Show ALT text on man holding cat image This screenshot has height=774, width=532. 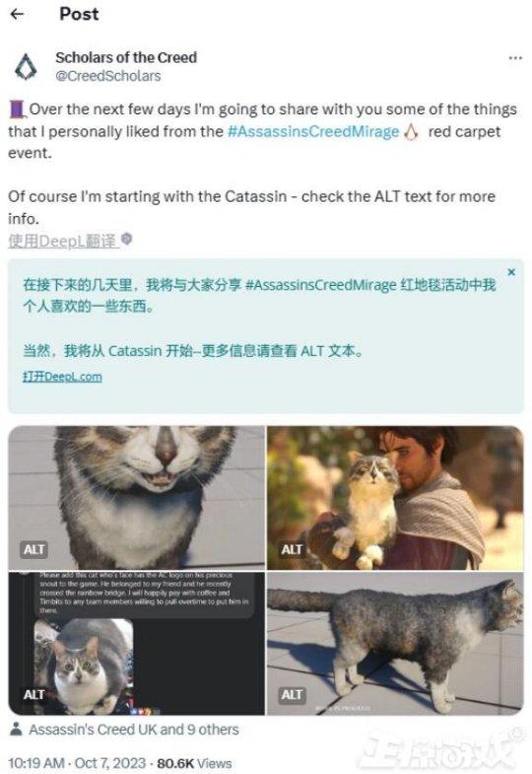pos(292,549)
